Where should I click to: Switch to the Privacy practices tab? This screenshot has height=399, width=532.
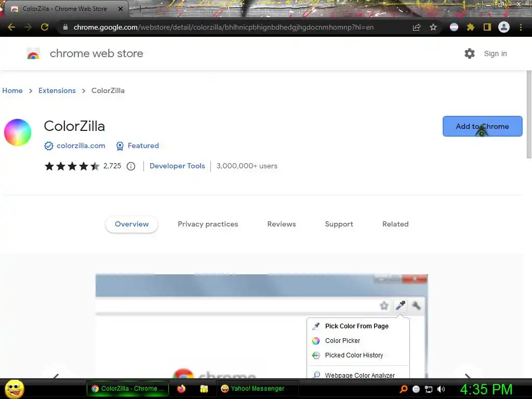[208, 224]
